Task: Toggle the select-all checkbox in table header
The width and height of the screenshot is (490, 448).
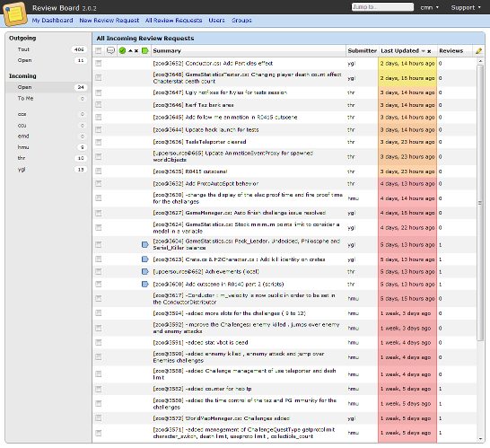Action: pos(99,50)
